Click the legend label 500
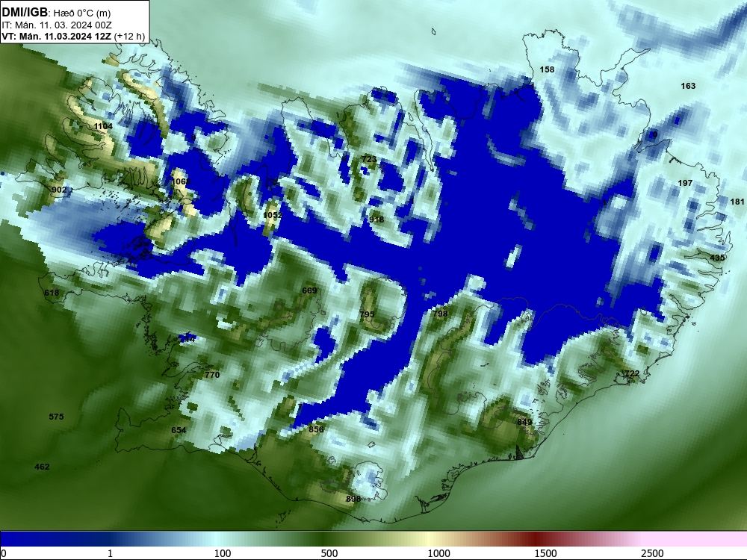Screen dimensions: 747x560 (x=329, y=553)
